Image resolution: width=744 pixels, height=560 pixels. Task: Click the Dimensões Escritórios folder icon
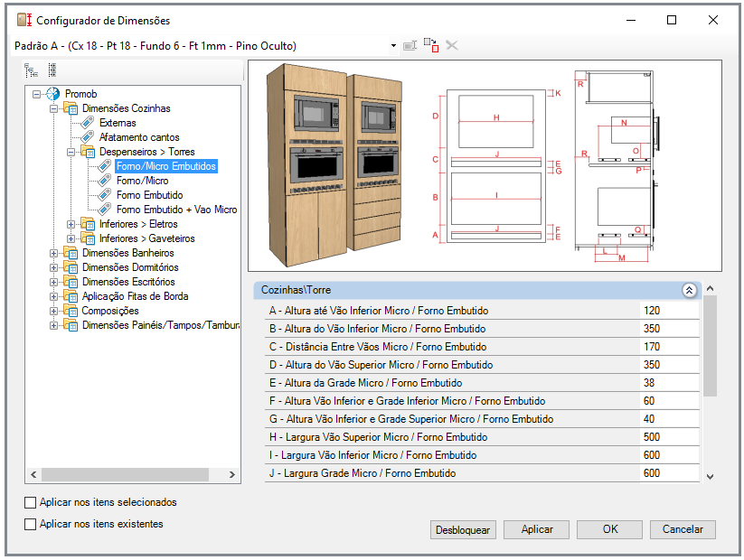point(71,282)
